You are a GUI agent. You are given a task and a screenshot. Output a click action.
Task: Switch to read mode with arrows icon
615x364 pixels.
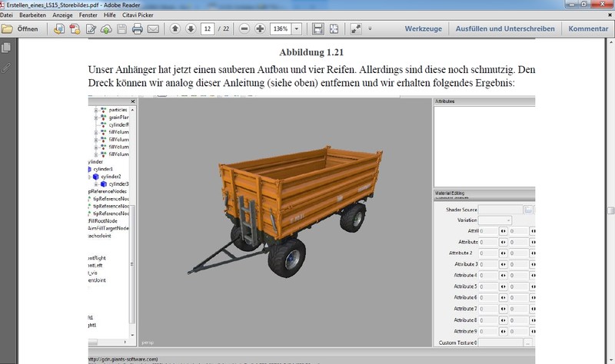[356, 29]
